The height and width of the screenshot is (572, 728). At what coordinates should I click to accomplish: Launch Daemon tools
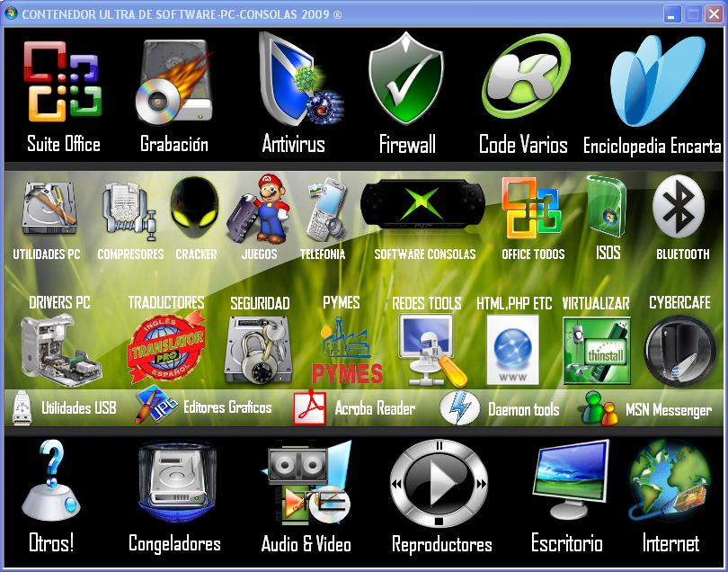(x=460, y=407)
